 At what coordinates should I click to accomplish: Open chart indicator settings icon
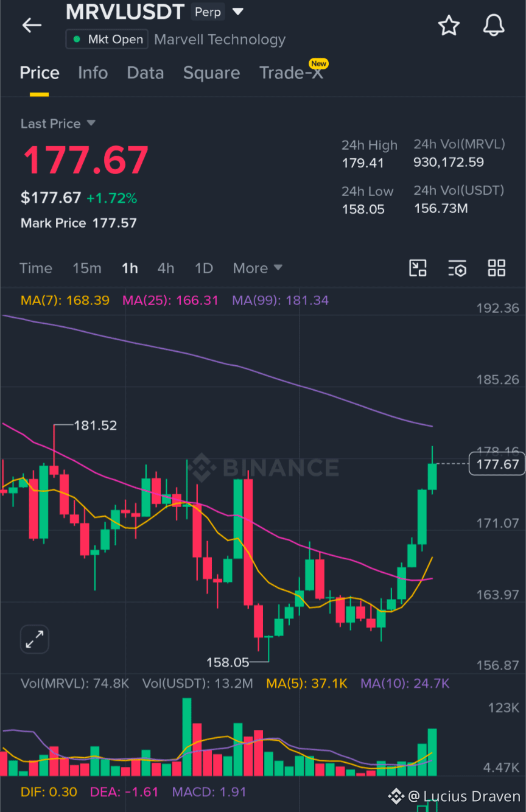457,268
